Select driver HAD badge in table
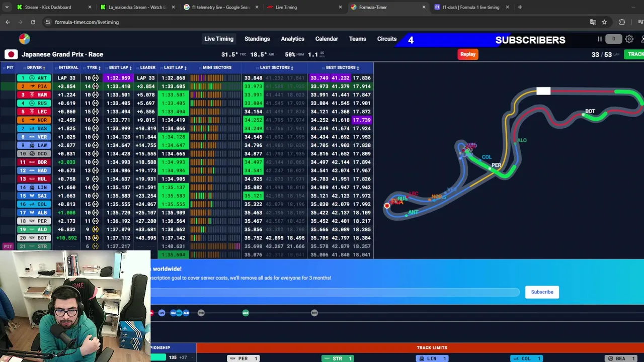The image size is (644, 362). click(x=34, y=170)
